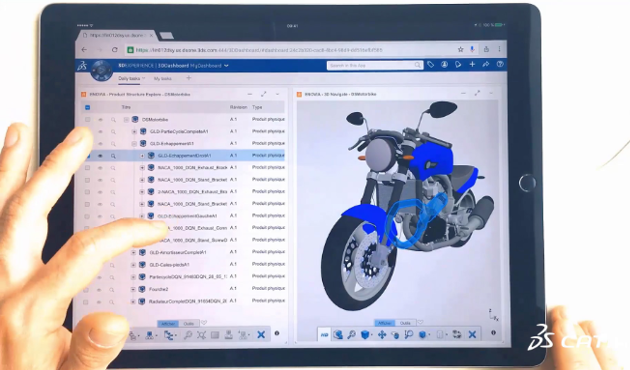Reload the page with browser refresh button

(115, 50)
